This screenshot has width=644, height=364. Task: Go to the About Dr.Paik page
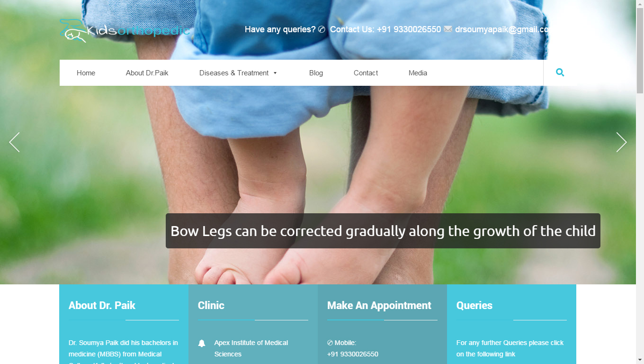pos(147,73)
